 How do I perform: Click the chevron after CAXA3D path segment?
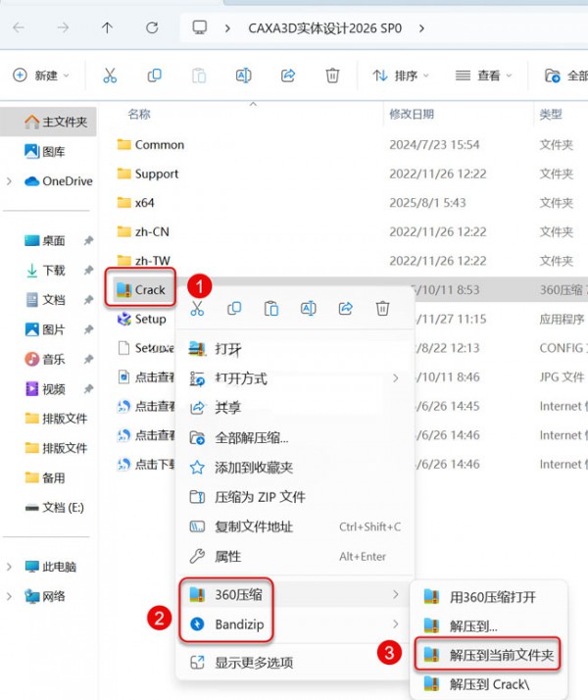tap(421, 28)
